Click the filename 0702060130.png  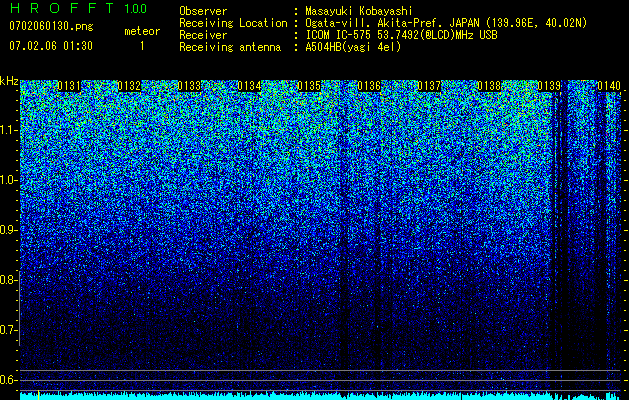tap(51, 26)
